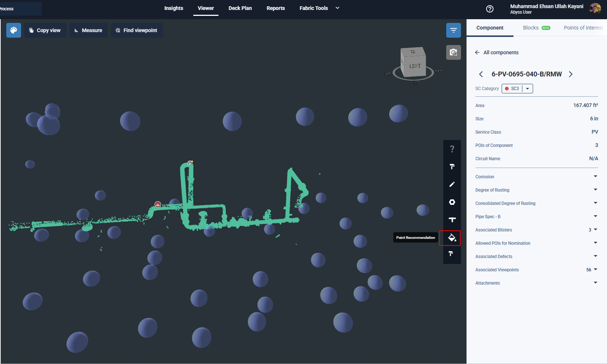Click the filter icon in the viewer
Screen dimensions: 607x364
click(x=453, y=30)
